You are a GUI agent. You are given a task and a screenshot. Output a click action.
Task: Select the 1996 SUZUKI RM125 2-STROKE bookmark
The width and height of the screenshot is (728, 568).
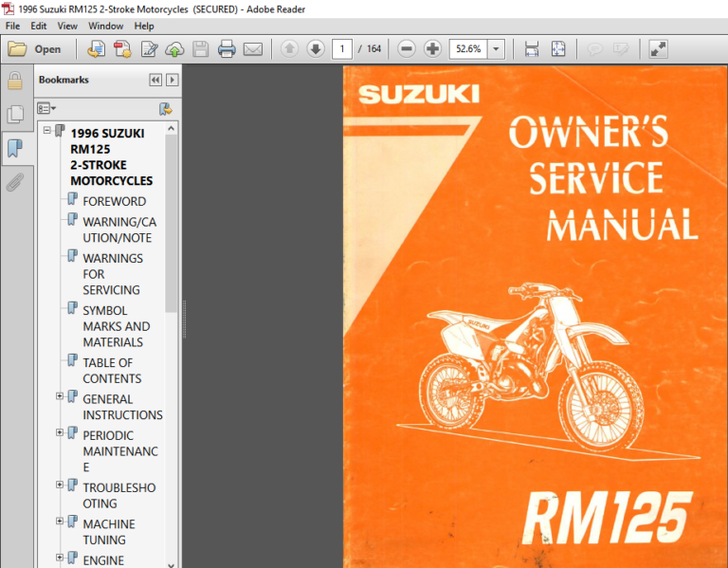click(x=112, y=157)
